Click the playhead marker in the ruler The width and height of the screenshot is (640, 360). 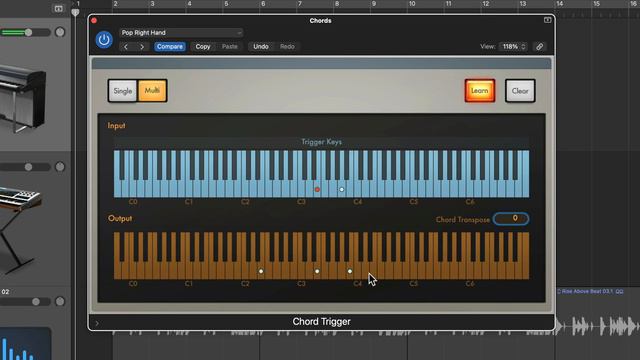tap(75, 12)
